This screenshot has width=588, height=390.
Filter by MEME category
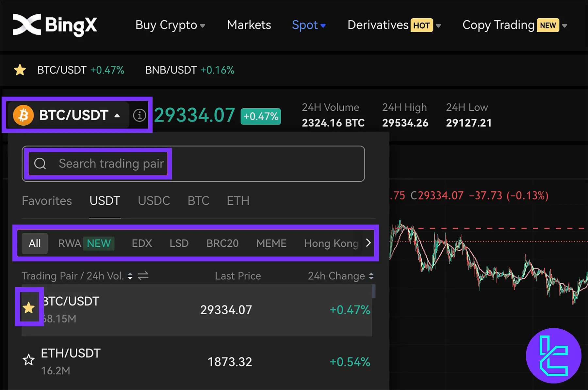(x=271, y=243)
